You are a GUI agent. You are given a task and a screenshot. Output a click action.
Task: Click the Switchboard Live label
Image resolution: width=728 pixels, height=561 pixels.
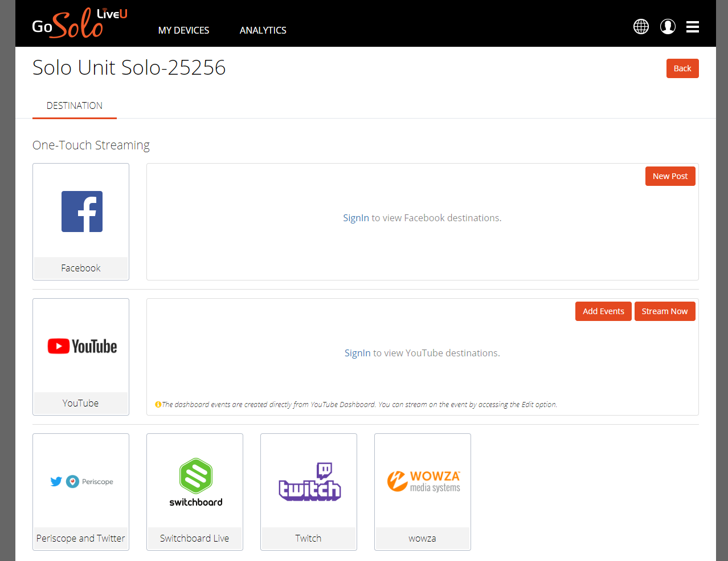(x=195, y=538)
